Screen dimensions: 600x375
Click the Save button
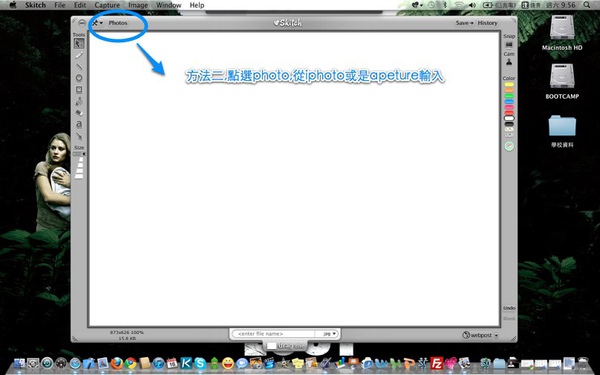464,23
